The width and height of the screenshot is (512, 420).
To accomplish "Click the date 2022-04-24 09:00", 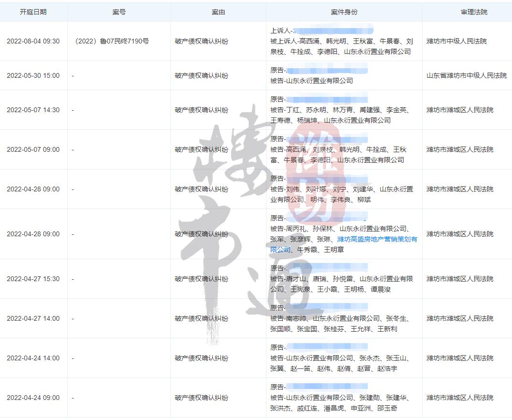I will [x=33, y=398].
